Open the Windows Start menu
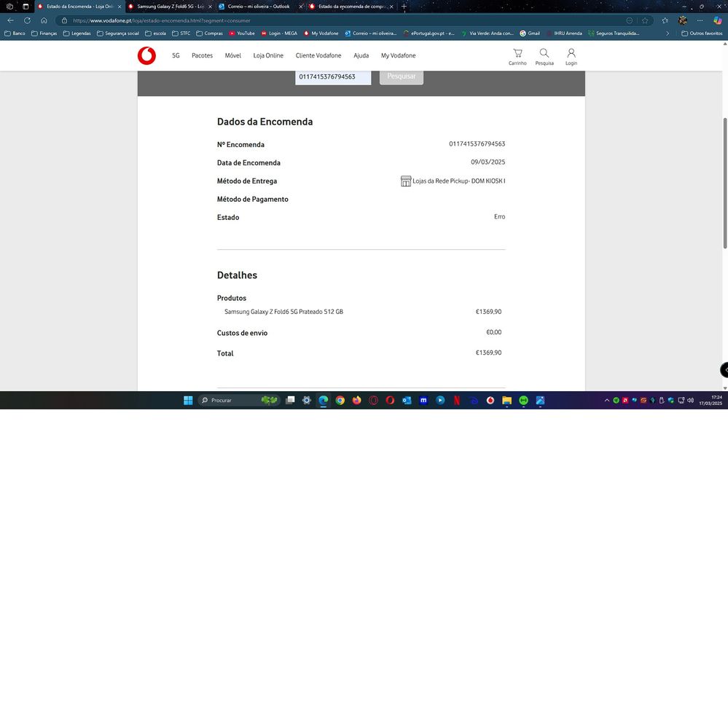728x716 pixels. (x=188, y=401)
